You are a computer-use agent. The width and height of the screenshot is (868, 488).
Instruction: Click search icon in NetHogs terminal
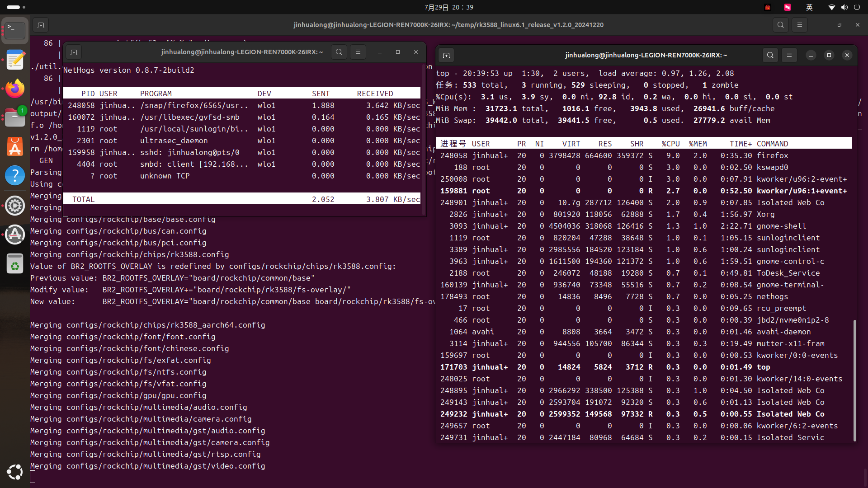(x=339, y=52)
